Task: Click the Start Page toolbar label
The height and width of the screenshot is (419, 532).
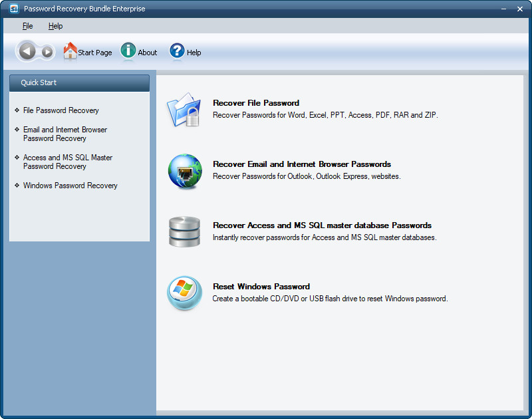Action: point(95,53)
